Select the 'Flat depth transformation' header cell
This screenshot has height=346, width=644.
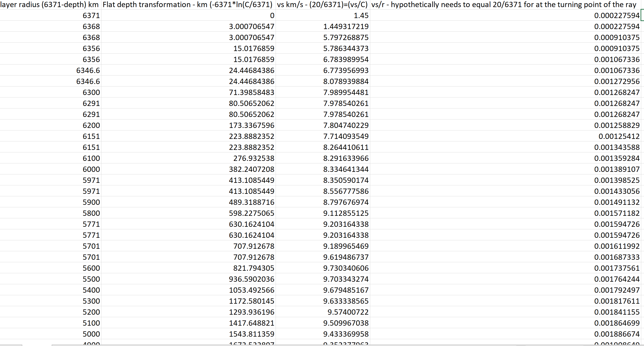(x=187, y=5)
